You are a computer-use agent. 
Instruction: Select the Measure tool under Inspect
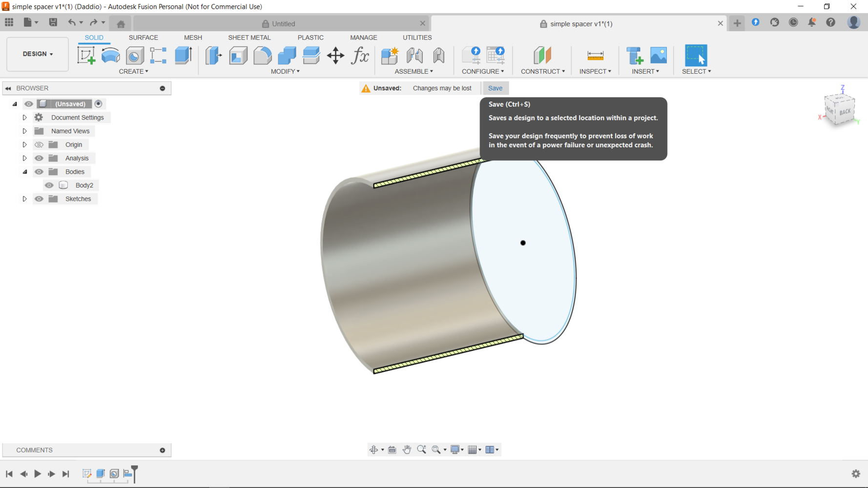point(595,55)
